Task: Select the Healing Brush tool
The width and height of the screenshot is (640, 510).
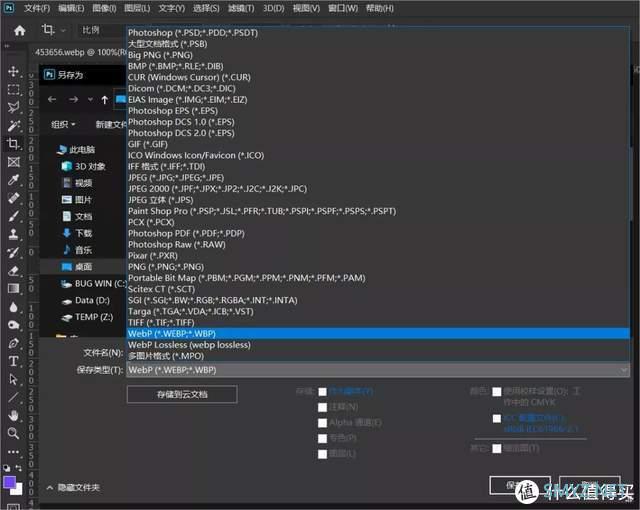Action: [x=13, y=198]
